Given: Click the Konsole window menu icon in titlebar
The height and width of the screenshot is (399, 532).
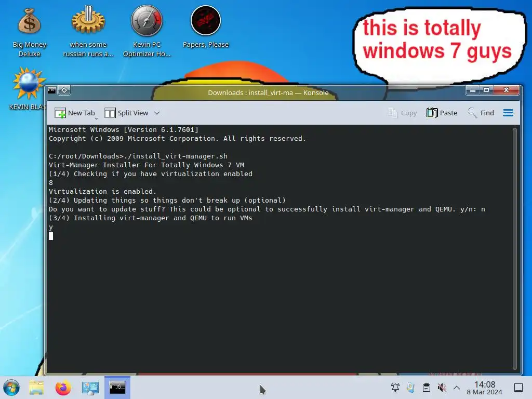Looking at the screenshot, I should point(52,90).
